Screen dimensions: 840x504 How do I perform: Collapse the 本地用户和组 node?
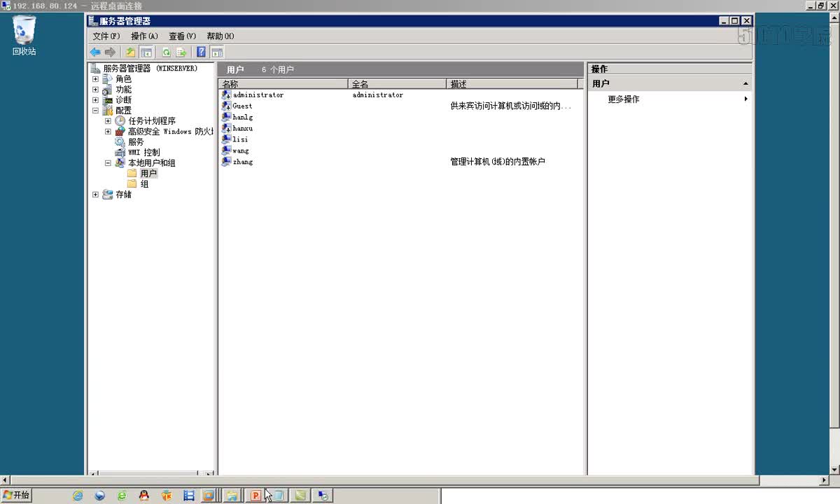(x=108, y=163)
